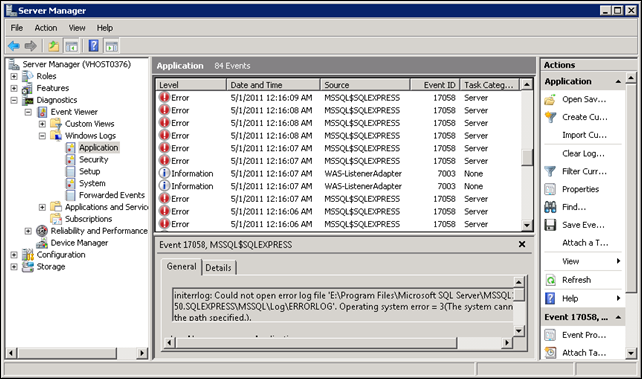Screen dimensions: 642x379
Task: Click the Security log icon in tree
Action: pos(70,160)
